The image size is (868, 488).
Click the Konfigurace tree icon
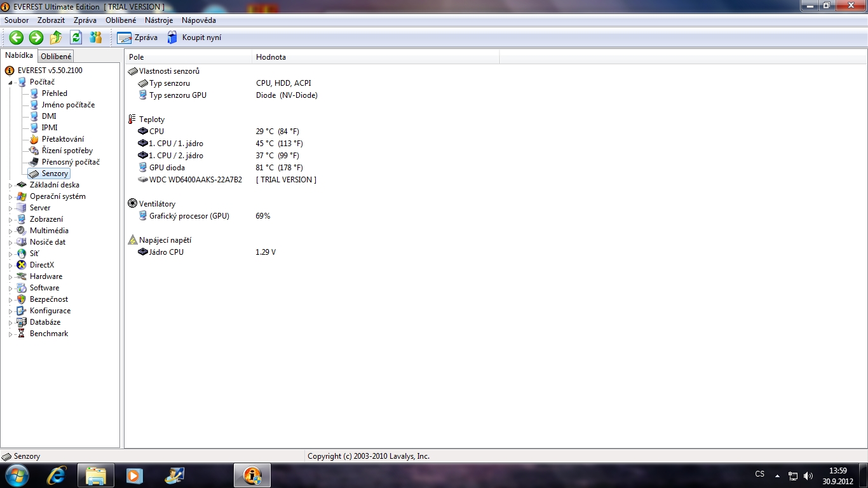click(x=22, y=311)
